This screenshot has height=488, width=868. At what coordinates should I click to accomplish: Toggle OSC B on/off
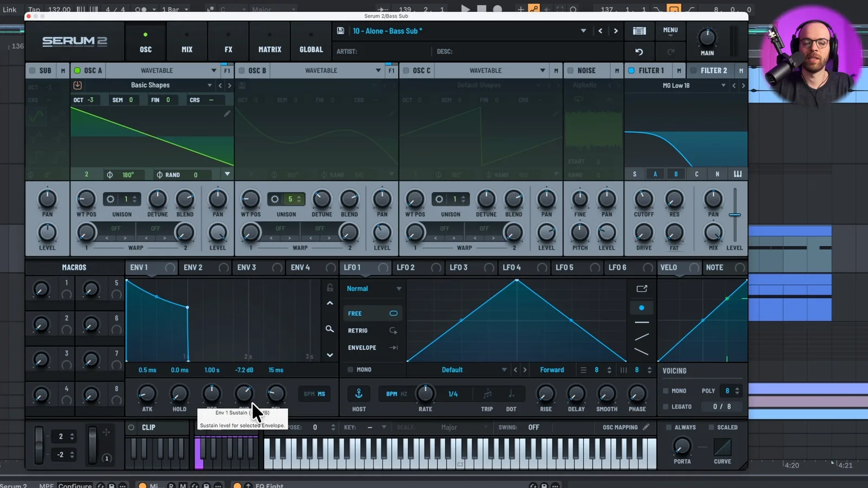click(242, 70)
